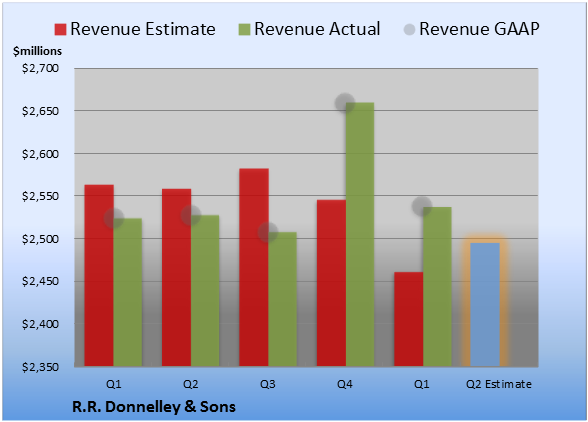Select the red estimate bar above Q4
Viewport: 588px width, 422px height.
coord(331,283)
